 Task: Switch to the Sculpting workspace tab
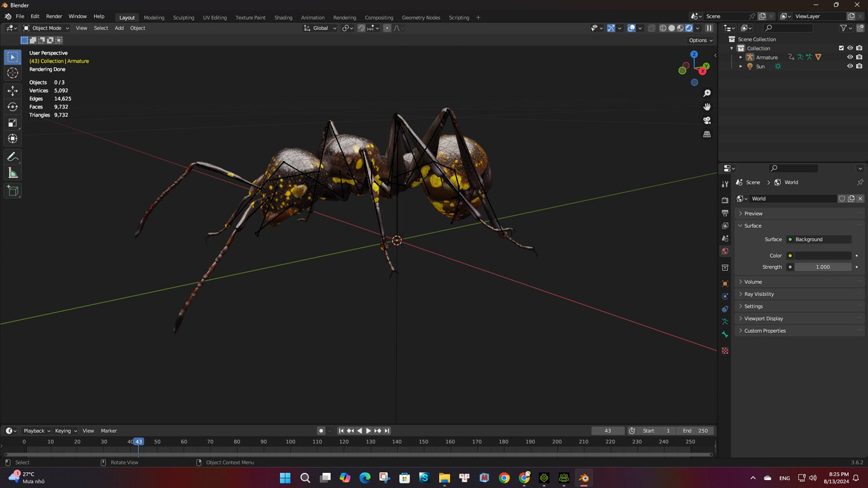(183, 17)
